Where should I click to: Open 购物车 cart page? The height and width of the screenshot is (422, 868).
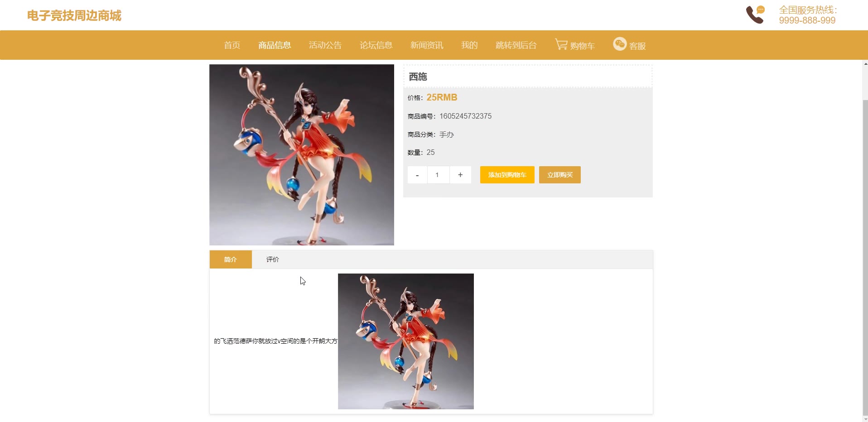[x=583, y=46]
